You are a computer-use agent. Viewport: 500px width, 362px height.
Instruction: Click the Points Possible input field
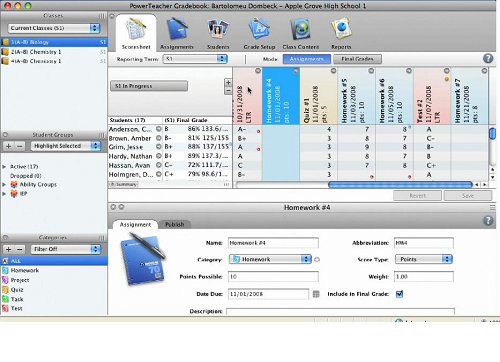tap(273, 277)
